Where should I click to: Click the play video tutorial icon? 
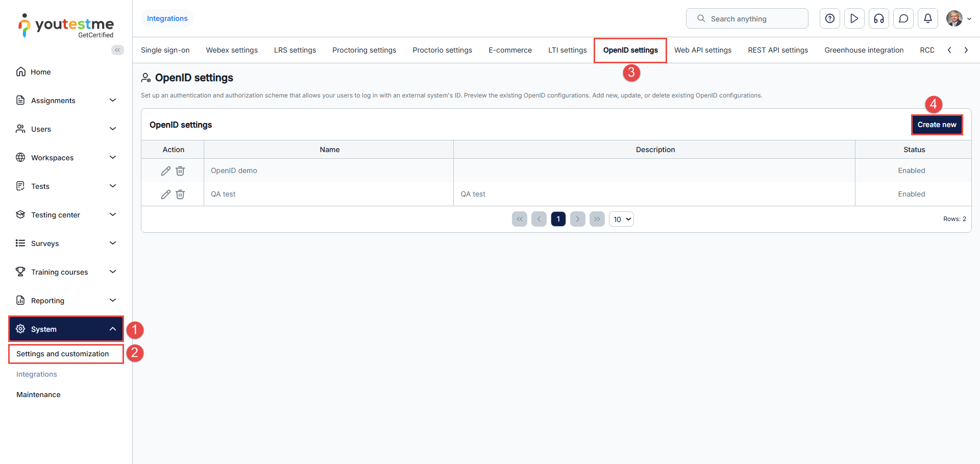[854, 19]
